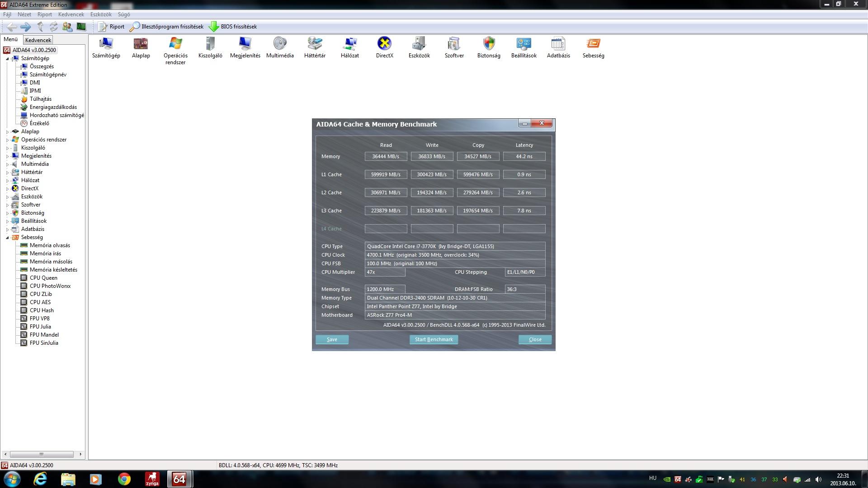This screenshot has height=488, width=868.
Task: Click the green monitor toolbar icon
Action: (81, 27)
